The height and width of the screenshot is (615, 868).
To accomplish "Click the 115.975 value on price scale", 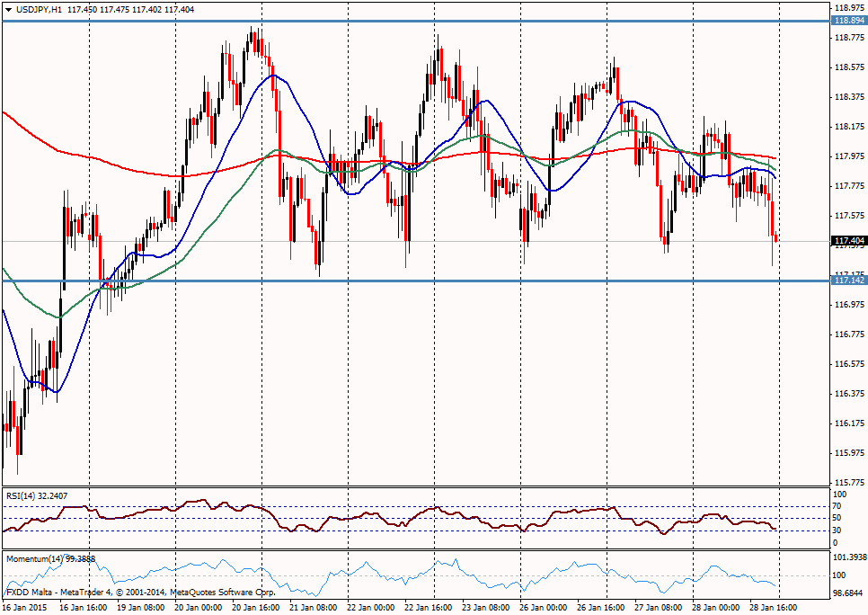I will click(x=847, y=453).
